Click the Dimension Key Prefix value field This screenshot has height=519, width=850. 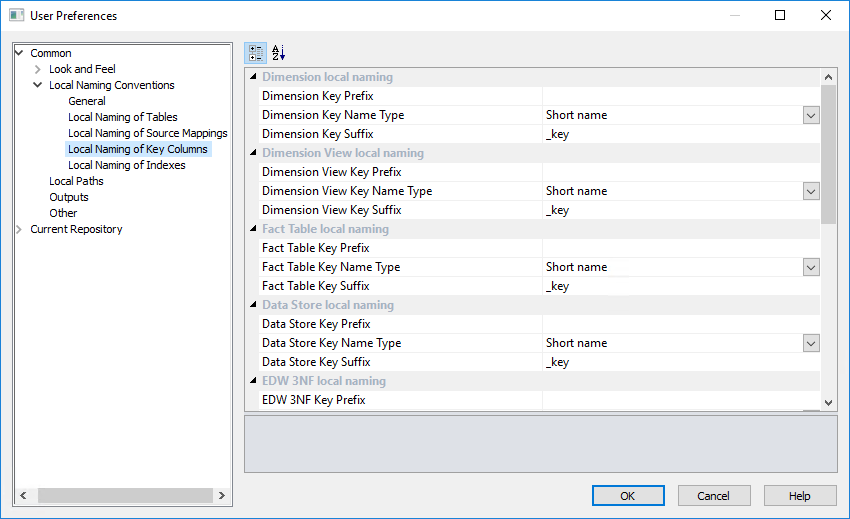(680, 96)
